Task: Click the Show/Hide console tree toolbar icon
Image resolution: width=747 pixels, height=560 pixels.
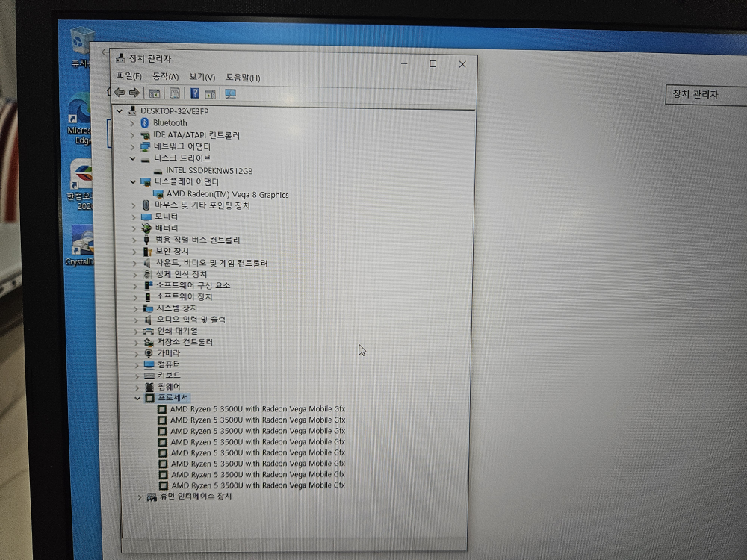Action: pyautogui.click(x=155, y=93)
